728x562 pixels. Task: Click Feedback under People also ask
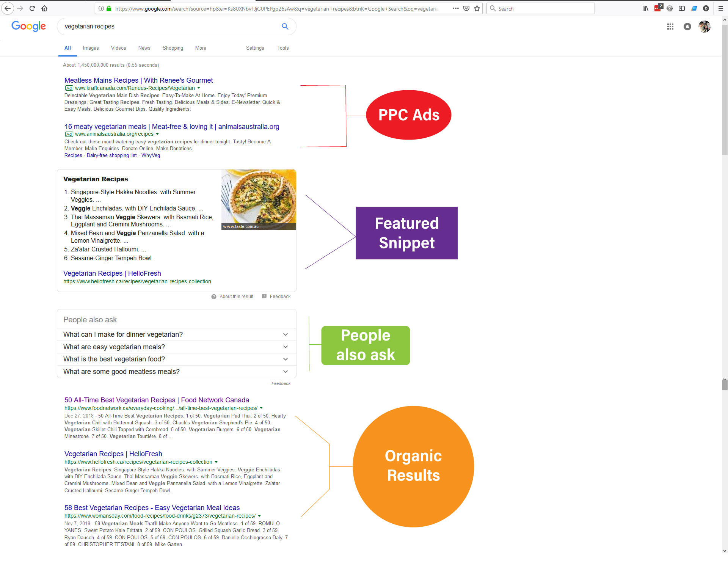coord(281,383)
